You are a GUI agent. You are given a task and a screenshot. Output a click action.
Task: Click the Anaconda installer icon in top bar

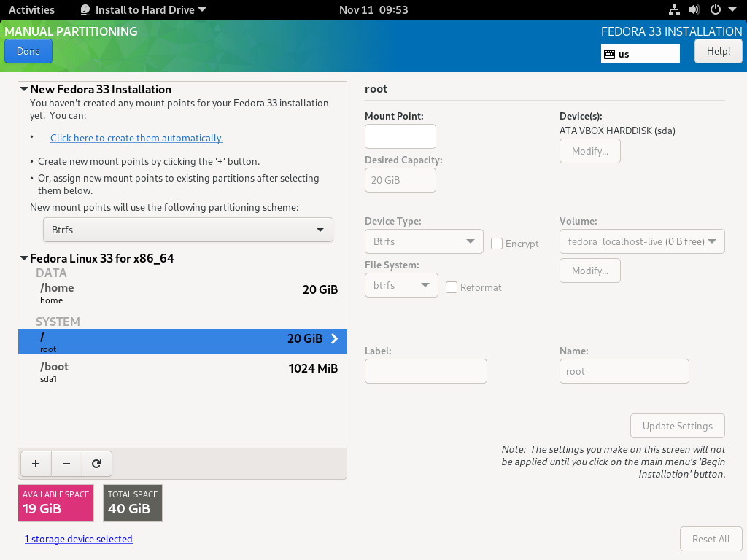85,9
